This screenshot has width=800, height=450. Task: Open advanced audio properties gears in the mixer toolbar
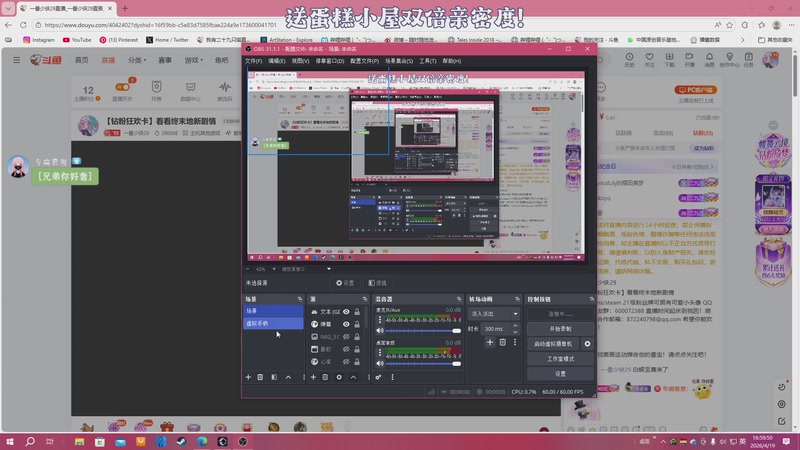378,377
